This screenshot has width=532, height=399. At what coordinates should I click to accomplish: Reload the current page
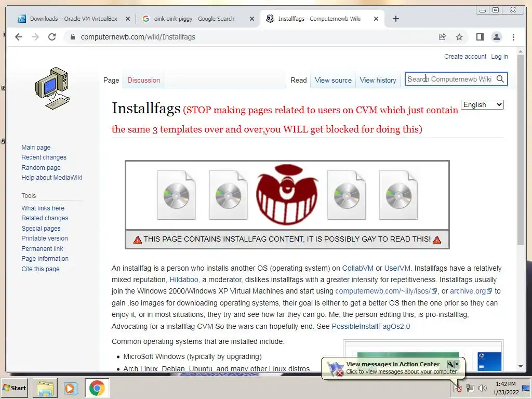[52, 37]
